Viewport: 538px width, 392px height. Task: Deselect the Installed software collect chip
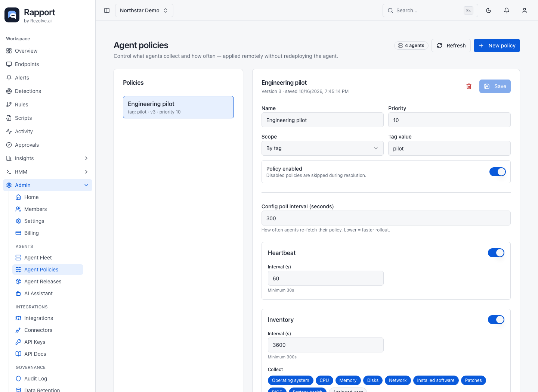pyautogui.click(x=436, y=380)
